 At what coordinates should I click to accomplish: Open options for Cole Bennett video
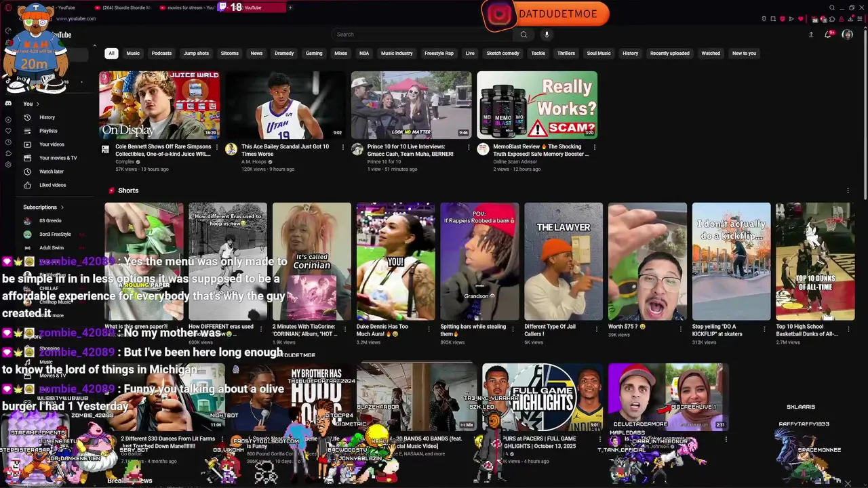(x=217, y=146)
